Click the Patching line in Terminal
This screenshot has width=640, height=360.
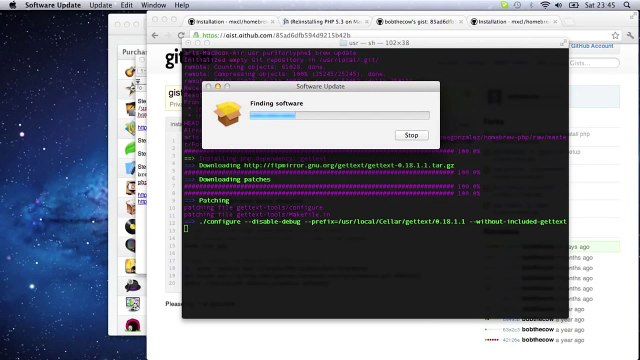(207, 200)
